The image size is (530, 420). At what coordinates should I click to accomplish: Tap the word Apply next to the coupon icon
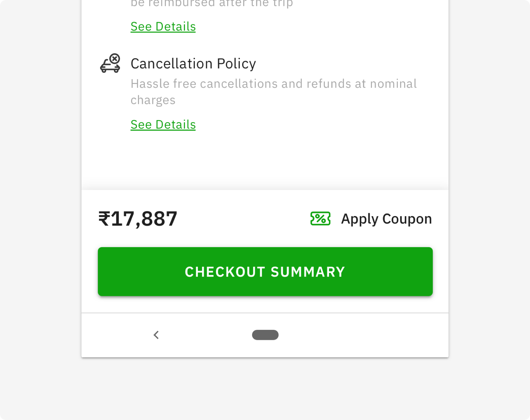click(360, 219)
